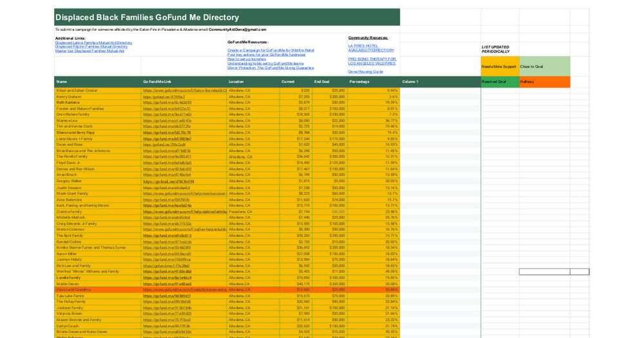Select the CommunityAidDena@gmail.com email text

click(x=238, y=30)
